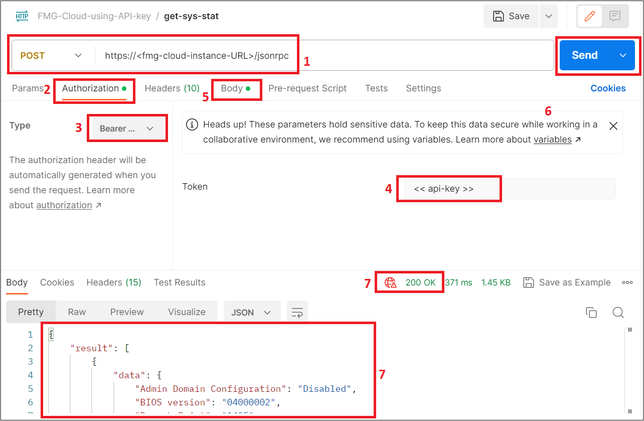Open the Cookies link
644x421 pixels.
607,89
